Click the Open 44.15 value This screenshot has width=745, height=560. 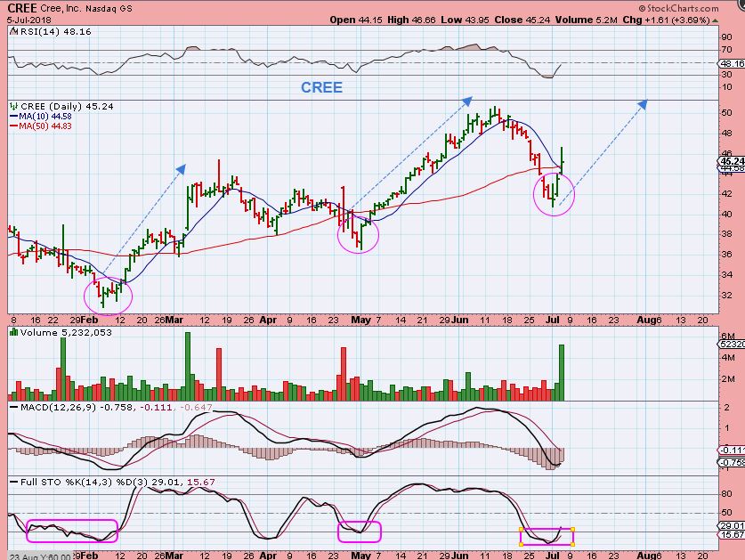pos(356,20)
